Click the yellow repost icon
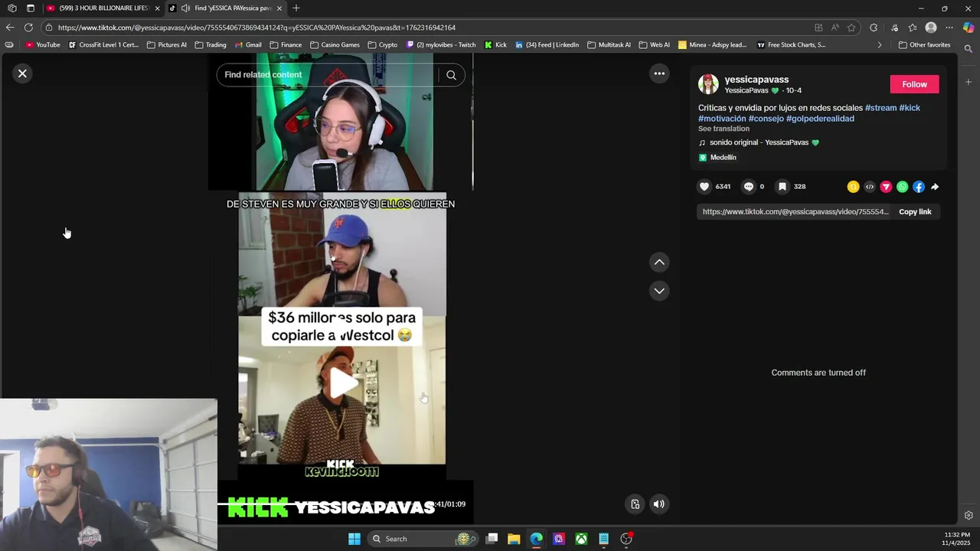Image resolution: width=980 pixels, height=551 pixels. click(x=853, y=187)
